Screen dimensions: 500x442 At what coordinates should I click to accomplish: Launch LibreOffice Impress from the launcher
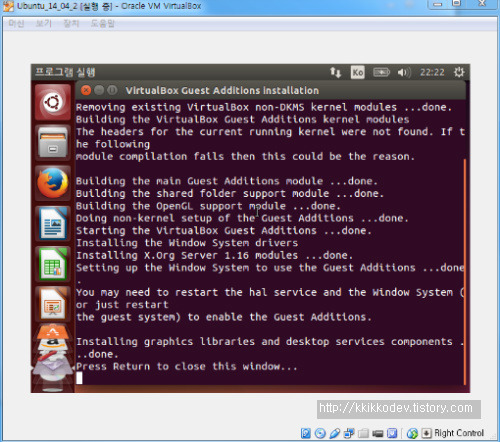click(53, 304)
